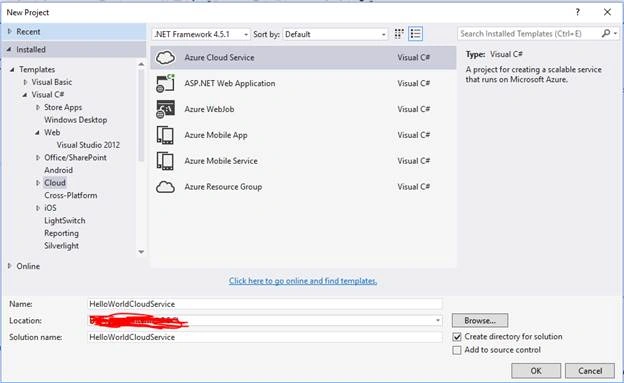This screenshot has height=383, width=624.
Task: Expand the Store Apps node arrow
Action: coord(38,107)
